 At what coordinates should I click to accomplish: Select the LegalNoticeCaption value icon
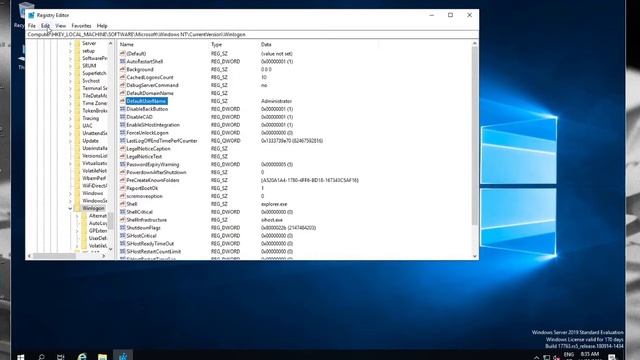click(122, 149)
